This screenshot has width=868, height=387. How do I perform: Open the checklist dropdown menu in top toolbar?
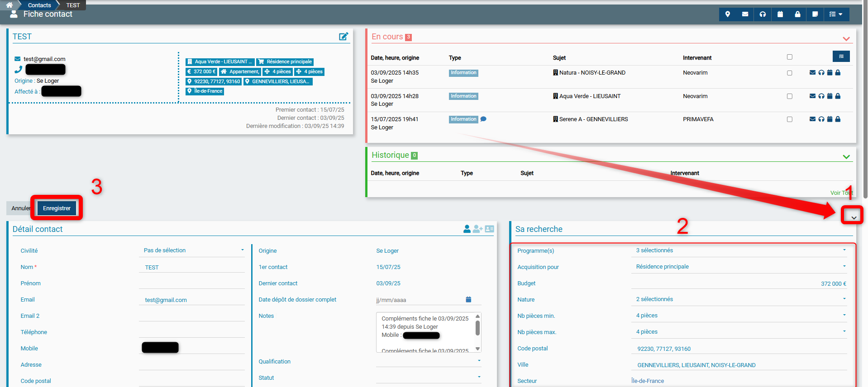click(x=836, y=14)
